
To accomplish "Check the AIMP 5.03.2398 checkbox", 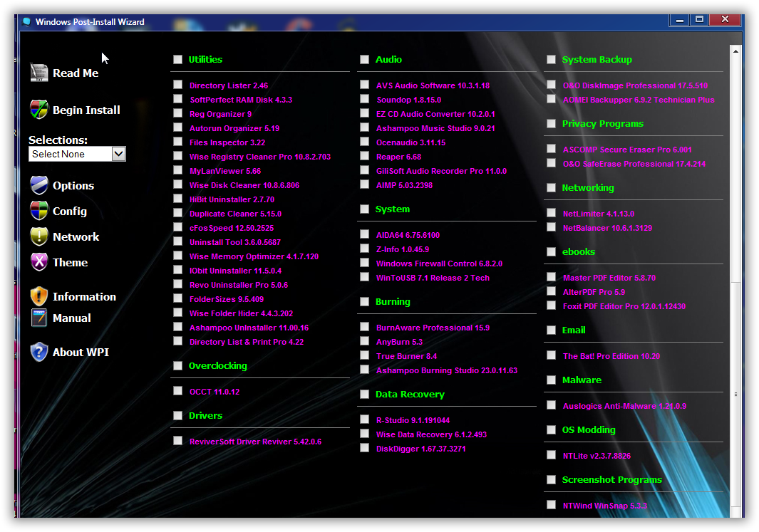I will click(364, 184).
